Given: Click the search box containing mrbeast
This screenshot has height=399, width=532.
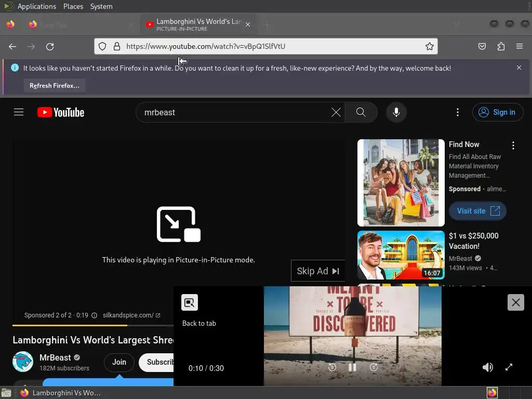Looking at the screenshot, I should click(234, 112).
